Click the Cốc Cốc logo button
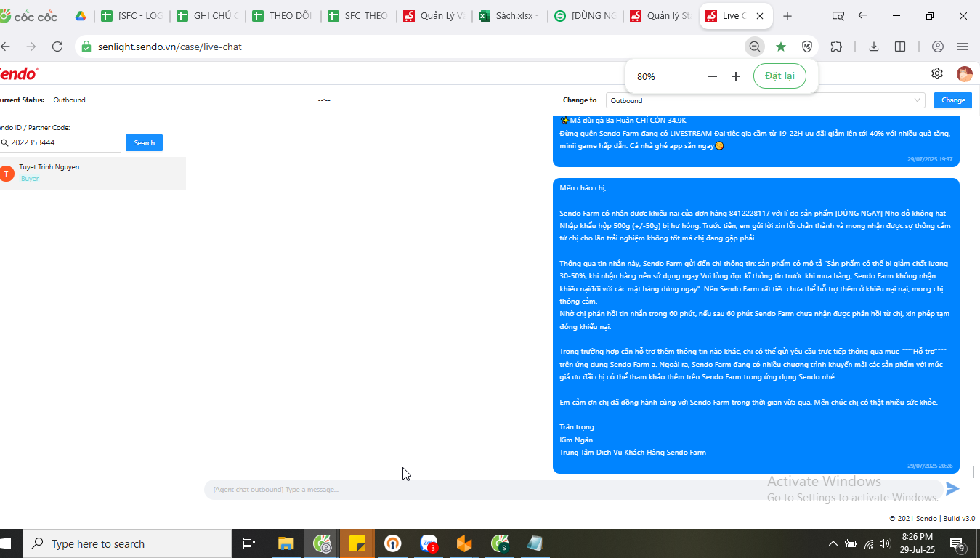This screenshot has width=980, height=558. pos(29,16)
